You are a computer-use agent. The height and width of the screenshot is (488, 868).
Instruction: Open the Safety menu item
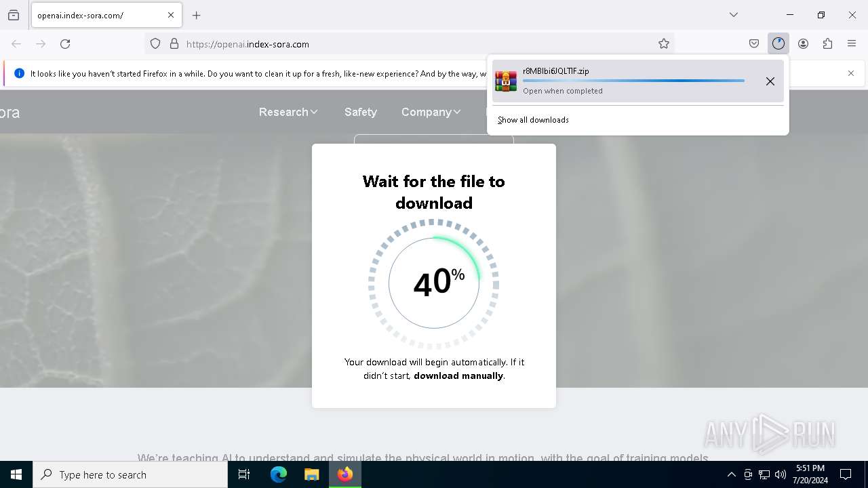[361, 112]
